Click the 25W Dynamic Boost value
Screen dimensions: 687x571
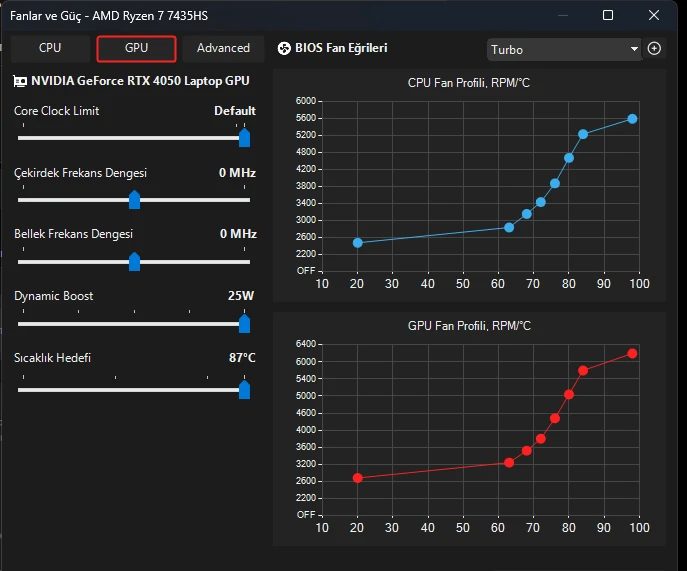coord(241,296)
